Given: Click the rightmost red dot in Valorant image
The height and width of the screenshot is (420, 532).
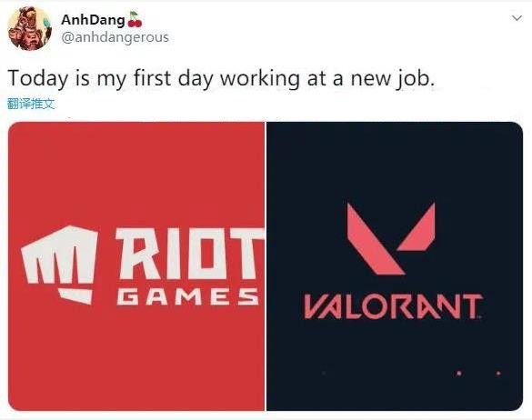Looking at the screenshot, I should tap(498, 374).
